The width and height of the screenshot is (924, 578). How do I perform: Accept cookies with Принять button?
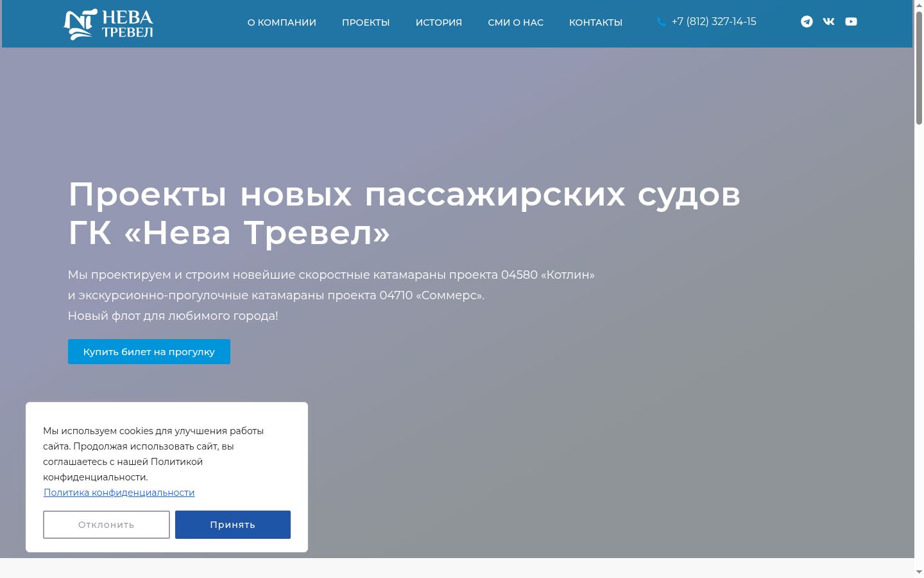tap(233, 525)
